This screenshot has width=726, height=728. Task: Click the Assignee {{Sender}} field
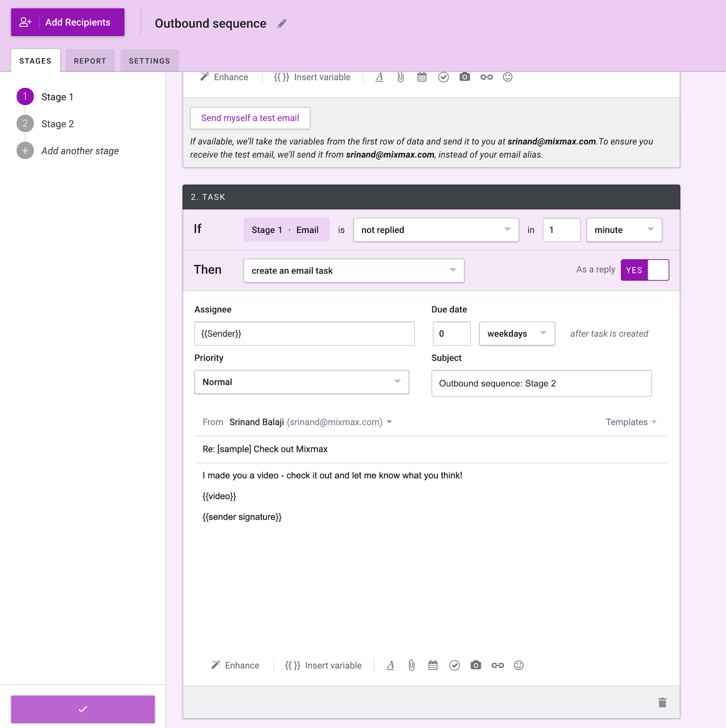(305, 334)
